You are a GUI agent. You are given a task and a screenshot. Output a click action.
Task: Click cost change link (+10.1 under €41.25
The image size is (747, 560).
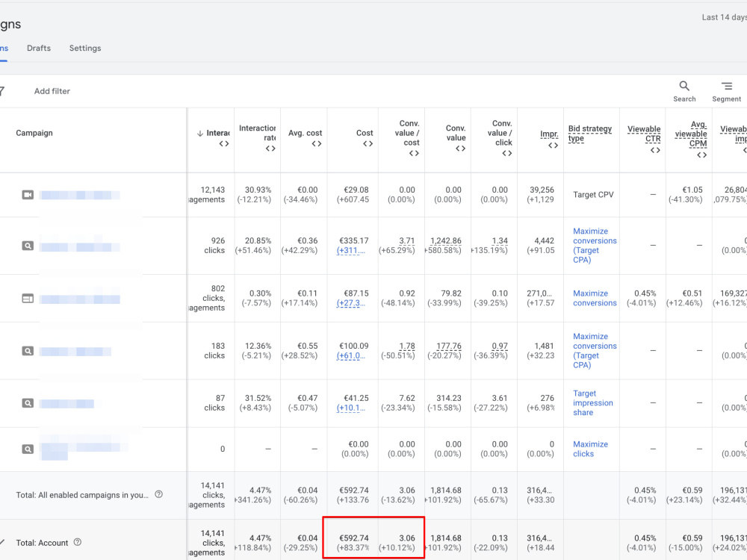pyautogui.click(x=351, y=408)
